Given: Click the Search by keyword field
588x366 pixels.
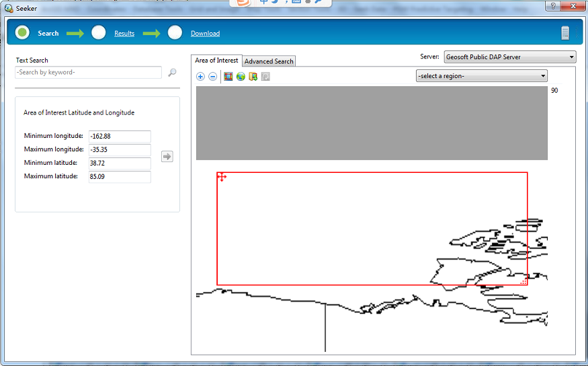Looking at the screenshot, I should [x=89, y=73].
